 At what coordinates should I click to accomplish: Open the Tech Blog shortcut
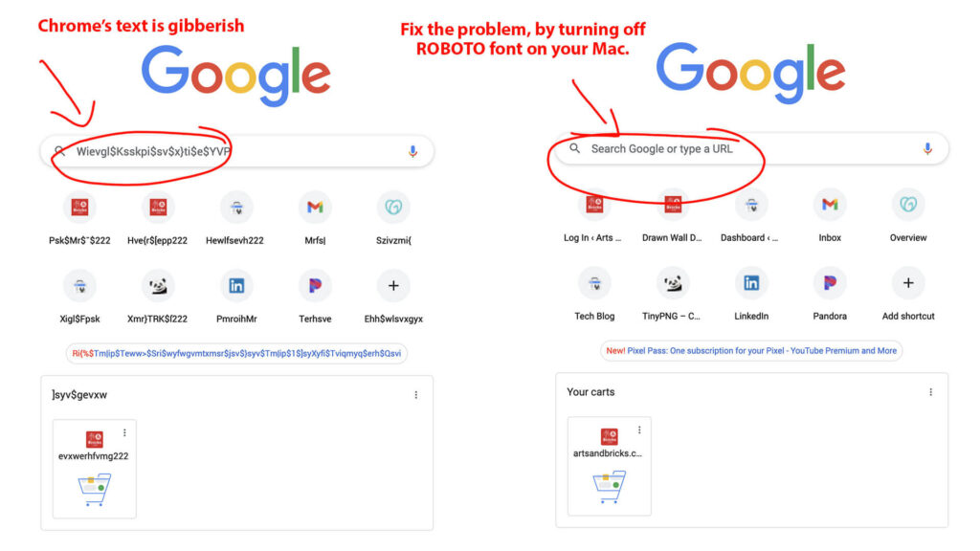coord(593,283)
